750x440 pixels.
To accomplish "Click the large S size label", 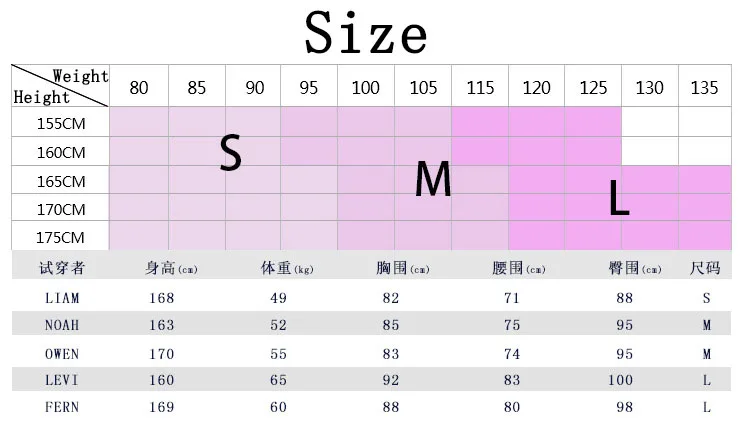I will click(231, 152).
